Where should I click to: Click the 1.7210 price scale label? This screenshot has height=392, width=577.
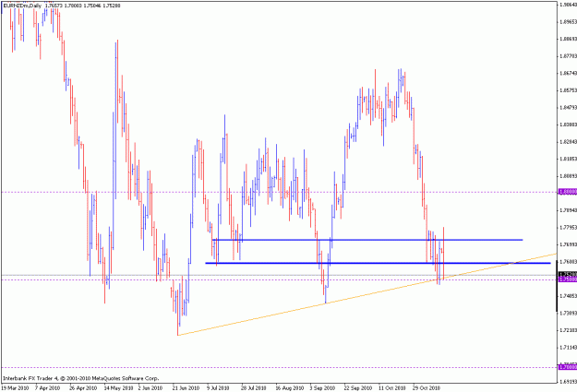568,330
